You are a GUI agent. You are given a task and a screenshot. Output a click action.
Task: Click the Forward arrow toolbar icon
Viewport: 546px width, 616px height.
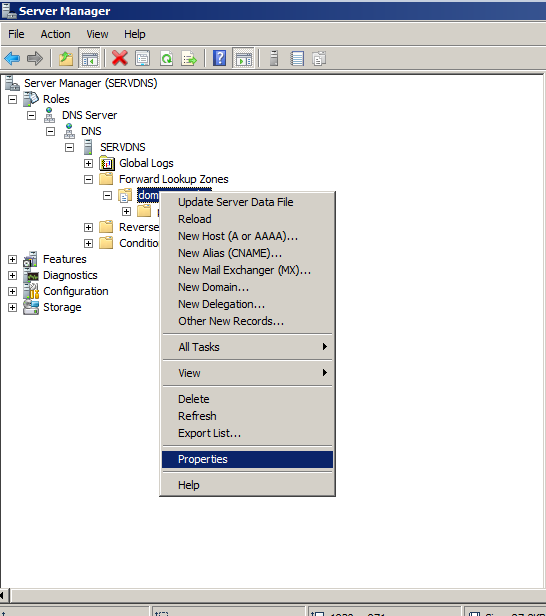pos(35,59)
